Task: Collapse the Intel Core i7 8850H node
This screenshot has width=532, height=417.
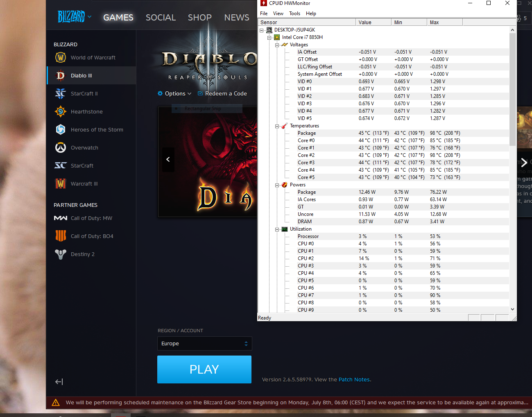Action: (269, 38)
